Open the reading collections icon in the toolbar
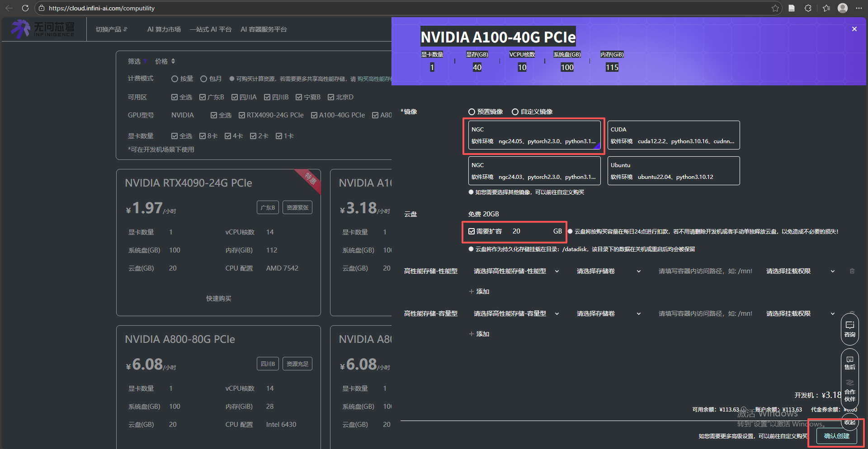 [x=792, y=8]
